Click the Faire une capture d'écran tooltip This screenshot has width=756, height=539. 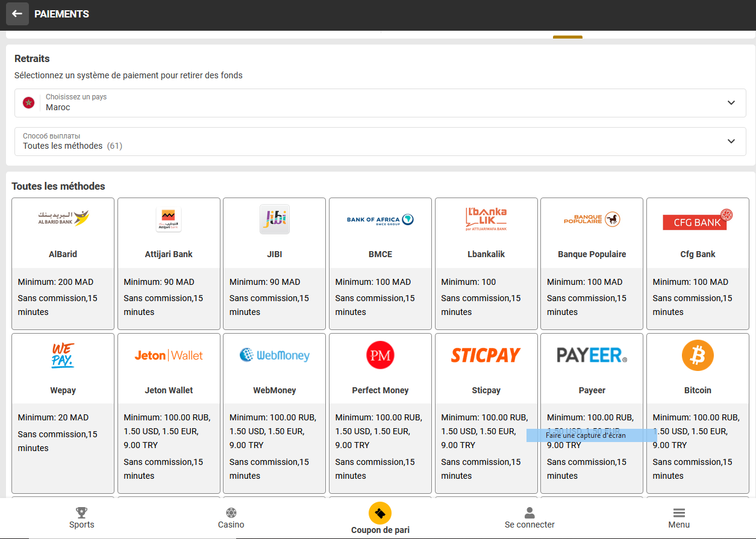tap(592, 435)
